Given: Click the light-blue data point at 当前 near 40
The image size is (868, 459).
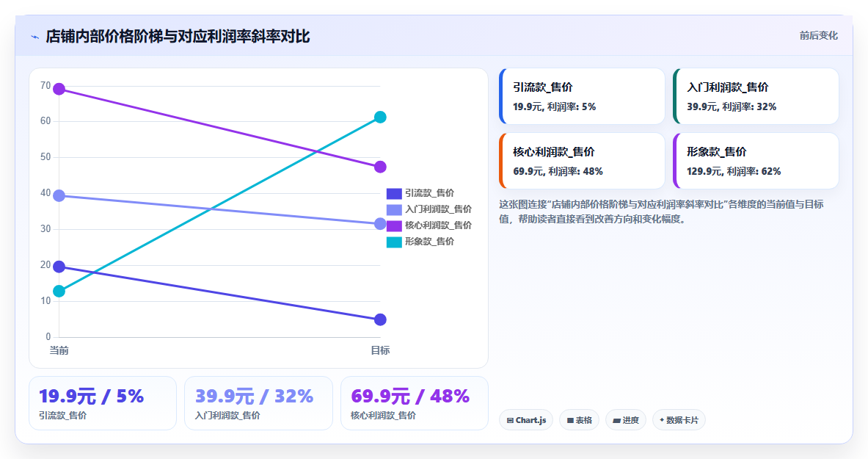Looking at the screenshot, I should point(59,195).
